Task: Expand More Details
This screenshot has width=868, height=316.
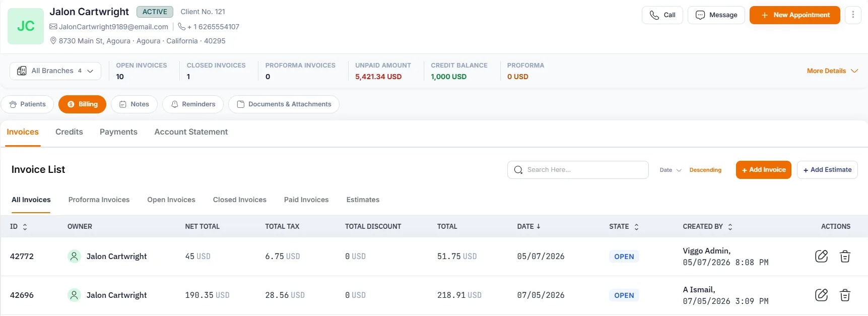Action: tap(832, 71)
